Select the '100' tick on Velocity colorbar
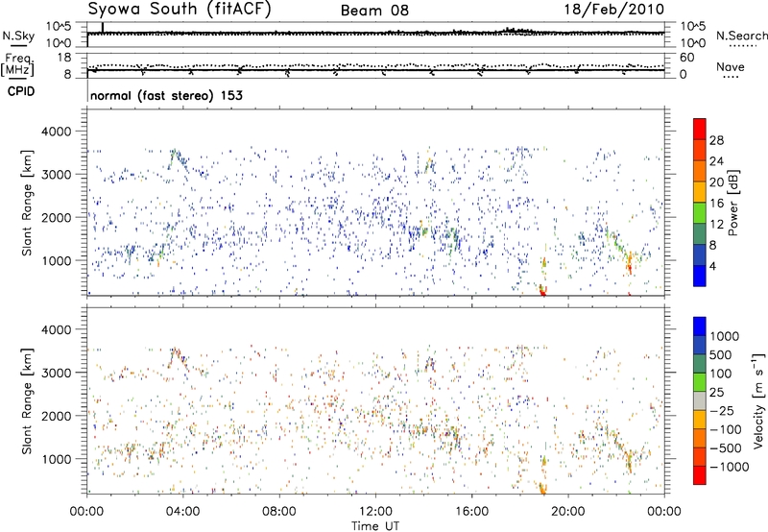Viewport: 768px width, 532px height. click(721, 374)
